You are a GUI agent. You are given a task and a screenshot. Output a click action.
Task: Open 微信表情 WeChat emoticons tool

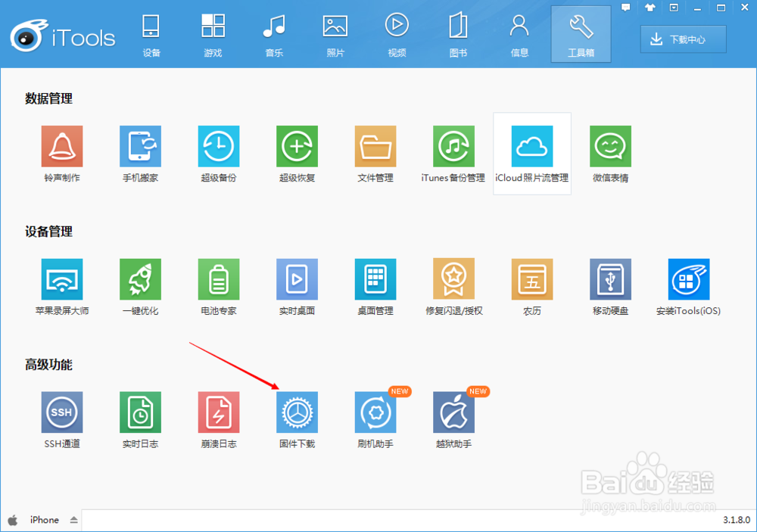[610, 146]
